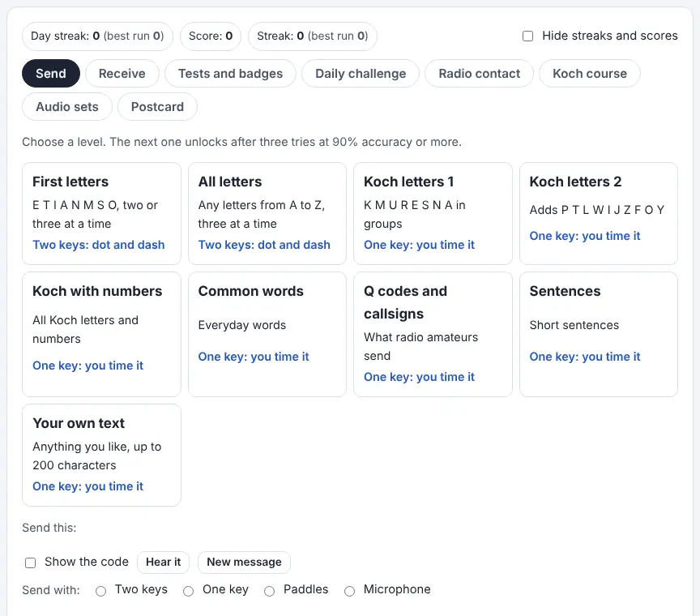Choose the Koch with numbers level
The image size is (700, 616).
(x=101, y=334)
